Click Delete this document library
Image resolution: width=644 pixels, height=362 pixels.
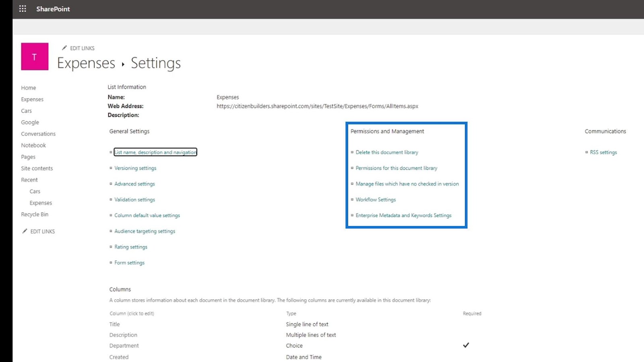(x=387, y=152)
